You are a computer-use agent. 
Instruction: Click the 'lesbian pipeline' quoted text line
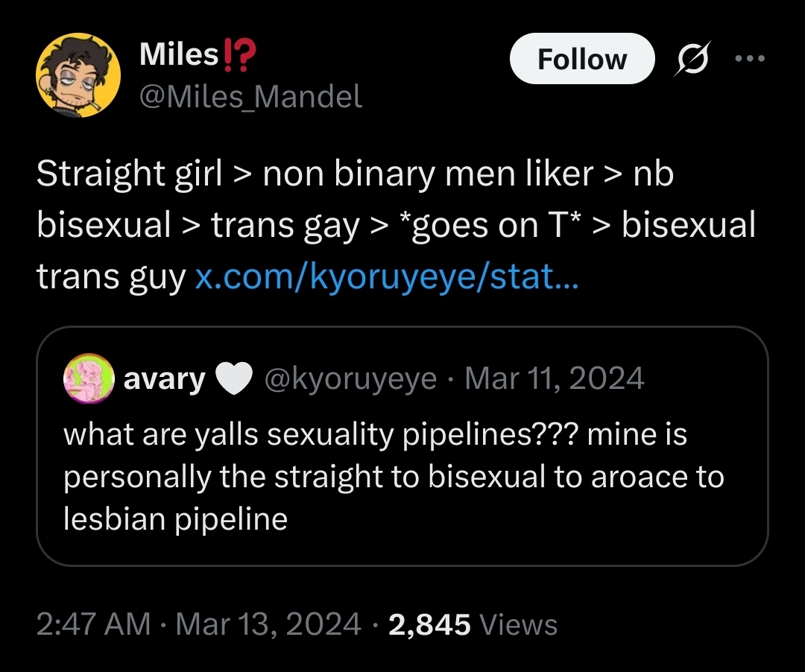tap(175, 519)
